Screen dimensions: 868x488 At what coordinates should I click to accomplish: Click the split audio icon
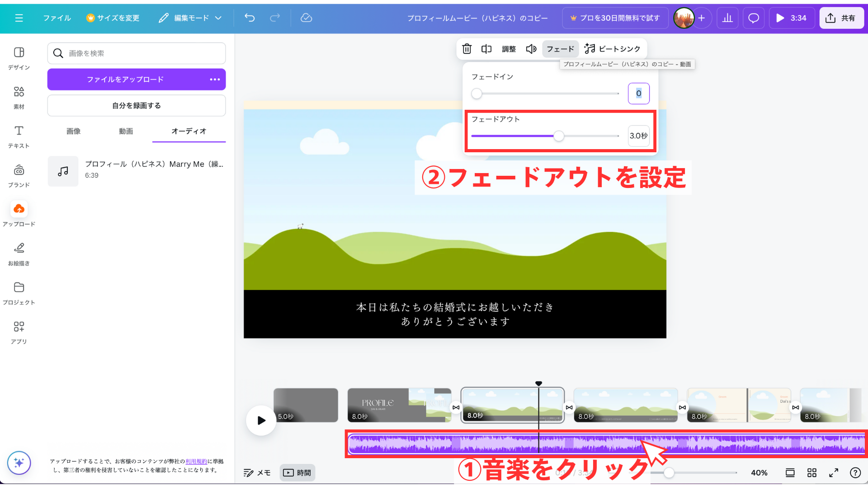click(x=486, y=49)
